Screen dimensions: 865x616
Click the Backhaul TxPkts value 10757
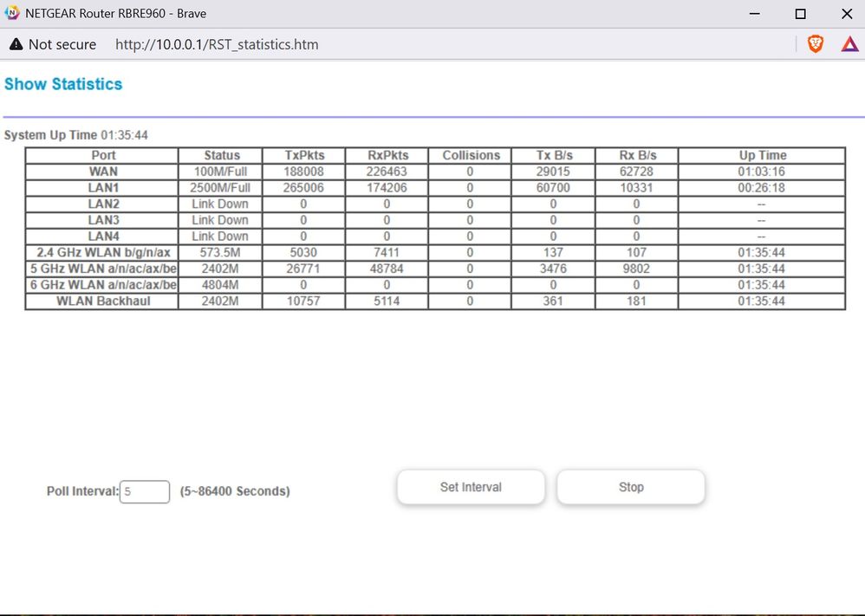pos(303,302)
